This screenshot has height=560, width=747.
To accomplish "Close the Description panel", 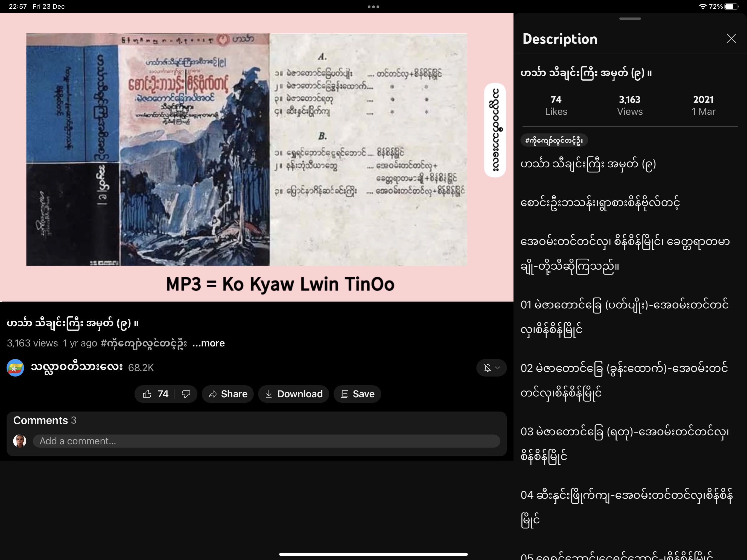I will tap(731, 39).
